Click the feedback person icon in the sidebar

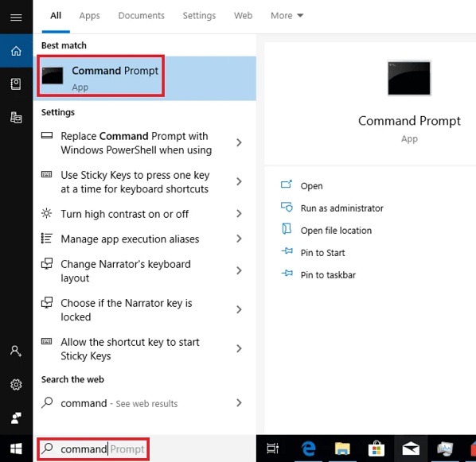pyautogui.click(x=16, y=417)
